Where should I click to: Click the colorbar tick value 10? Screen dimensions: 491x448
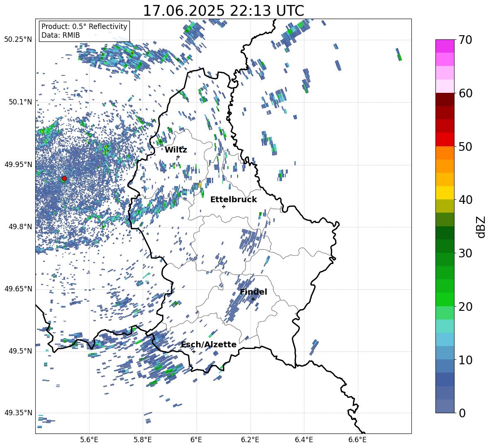tap(465, 360)
